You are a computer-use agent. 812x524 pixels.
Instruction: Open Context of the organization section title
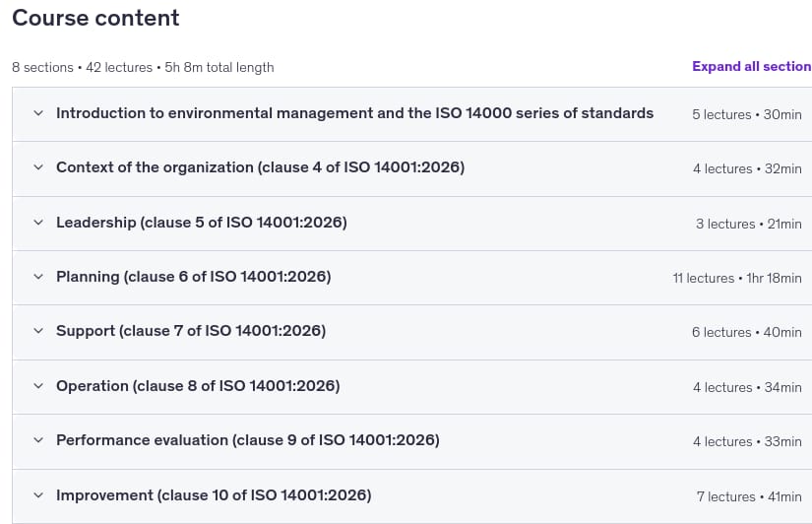tap(261, 167)
